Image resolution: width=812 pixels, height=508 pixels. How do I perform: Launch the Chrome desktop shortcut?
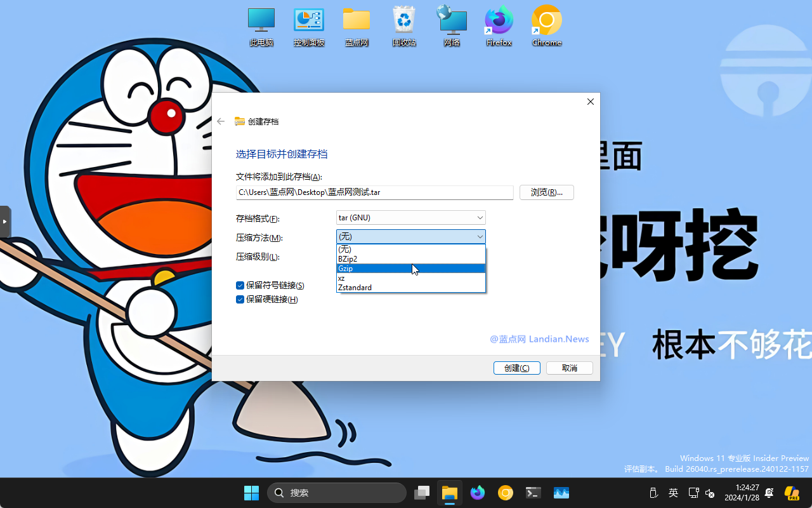547,27
